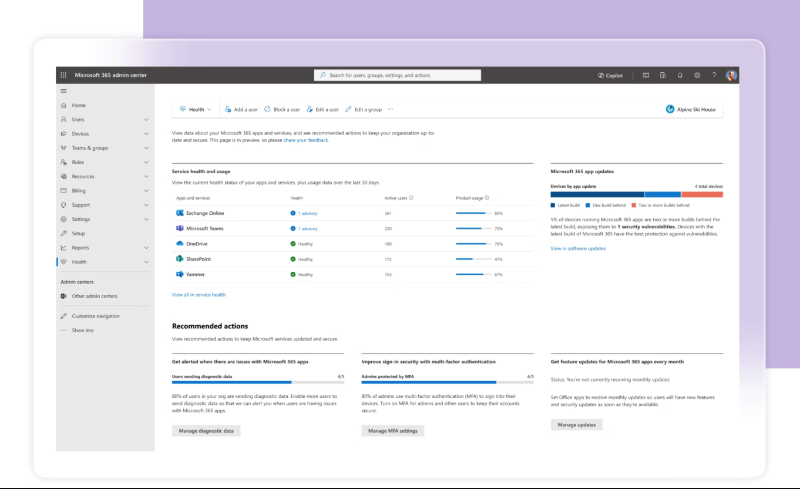800x489 pixels.
Task: Click Add a user in toolbar
Action: point(240,109)
